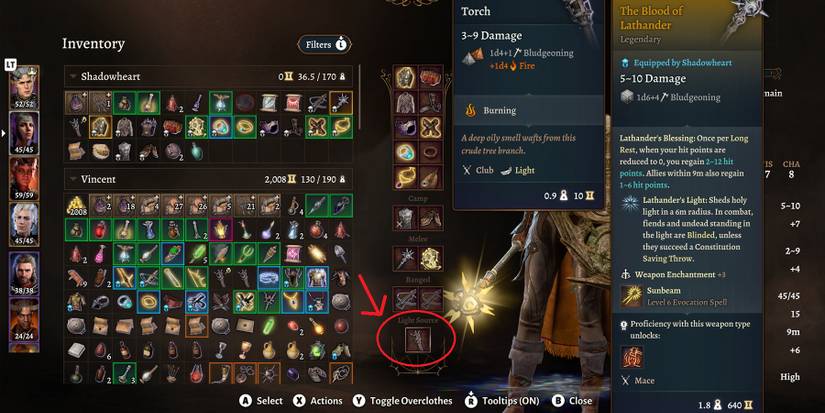The width and height of the screenshot is (825, 413).
Task: Open the Actions prompt
Action: click(x=317, y=401)
